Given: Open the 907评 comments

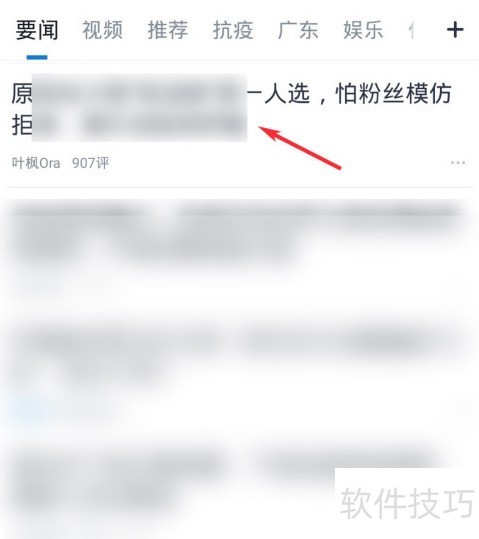Looking at the screenshot, I should point(90,163).
